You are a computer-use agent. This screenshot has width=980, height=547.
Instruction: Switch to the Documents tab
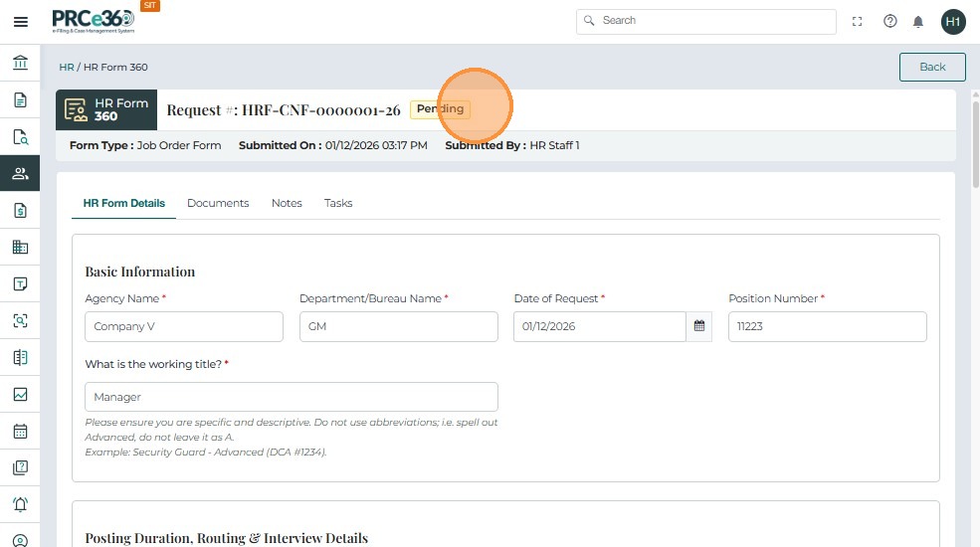click(x=218, y=203)
